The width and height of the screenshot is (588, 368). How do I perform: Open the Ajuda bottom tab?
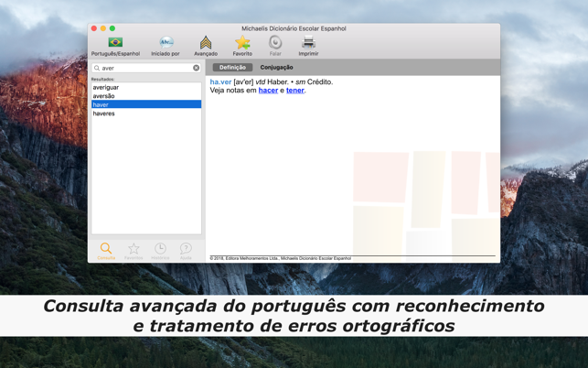(x=186, y=251)
